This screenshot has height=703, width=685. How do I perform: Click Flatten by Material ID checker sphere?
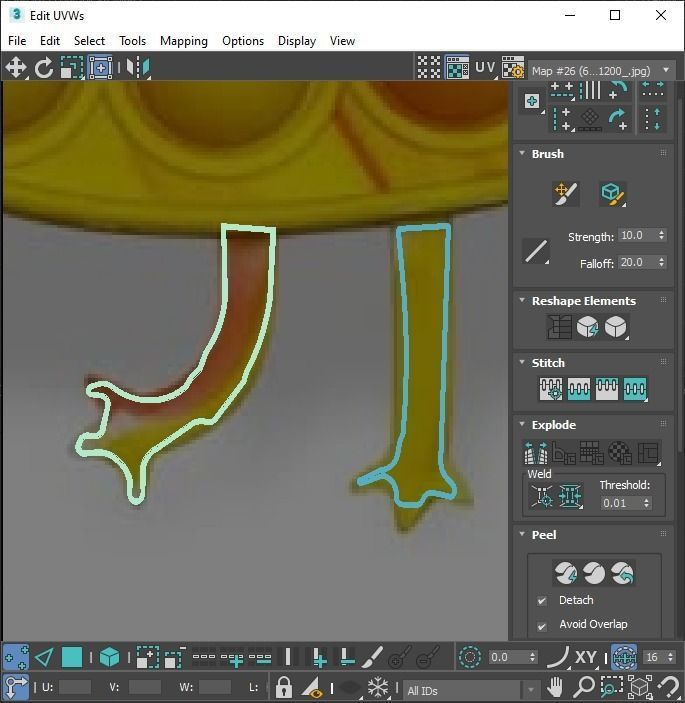[x=620, y=453]
